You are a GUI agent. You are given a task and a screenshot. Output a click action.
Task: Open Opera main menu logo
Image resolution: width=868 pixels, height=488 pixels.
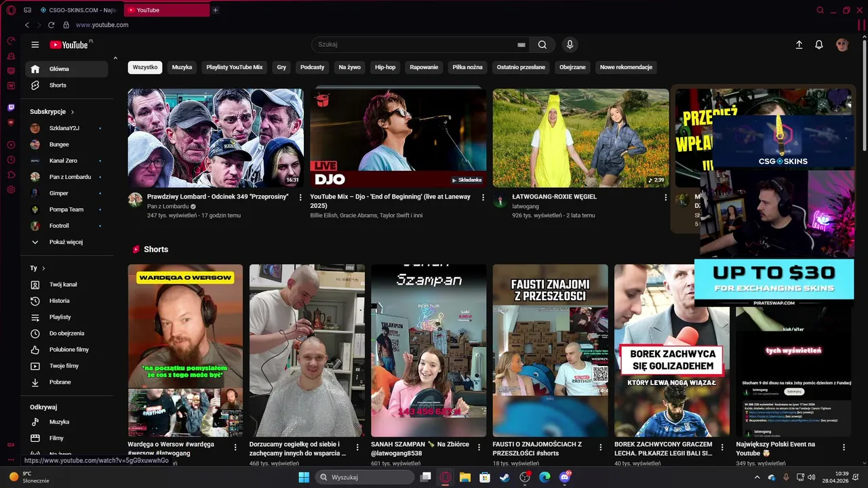tap(11, 10)
